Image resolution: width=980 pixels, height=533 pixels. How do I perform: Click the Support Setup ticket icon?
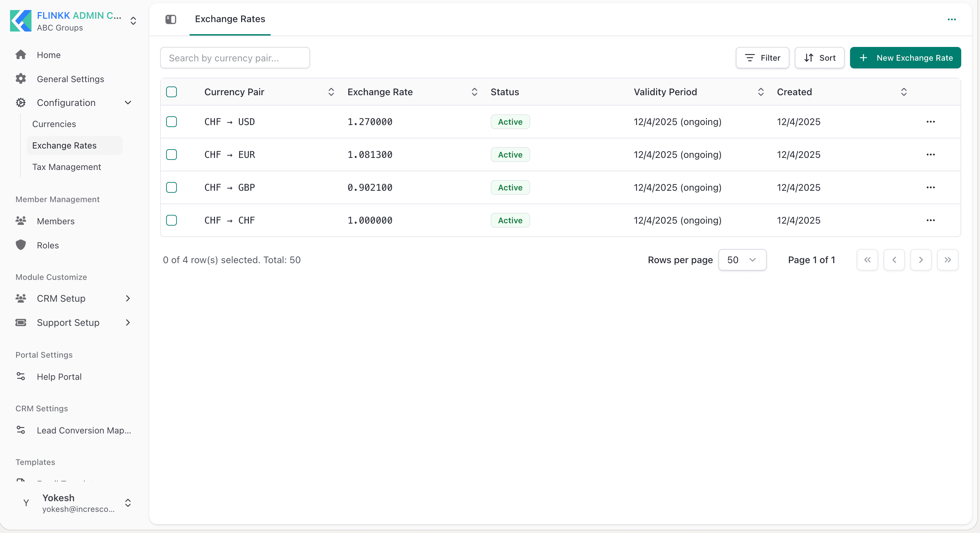coord(20,322)
